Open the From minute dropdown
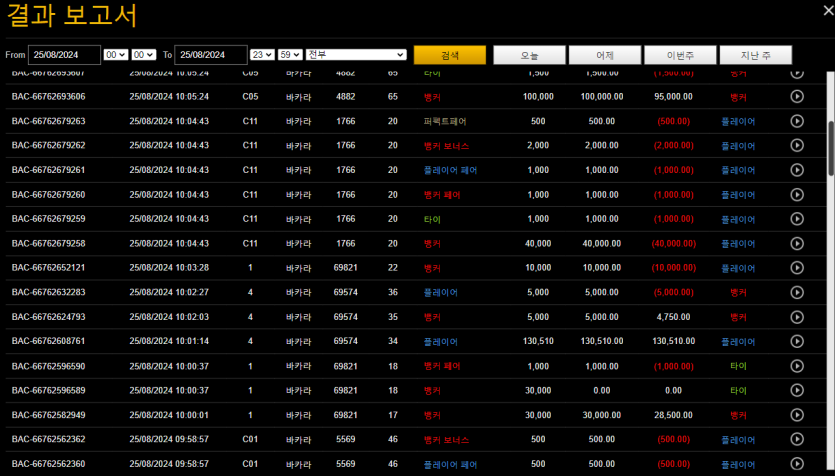Screen dimensions: 835x476 [143, 55]
